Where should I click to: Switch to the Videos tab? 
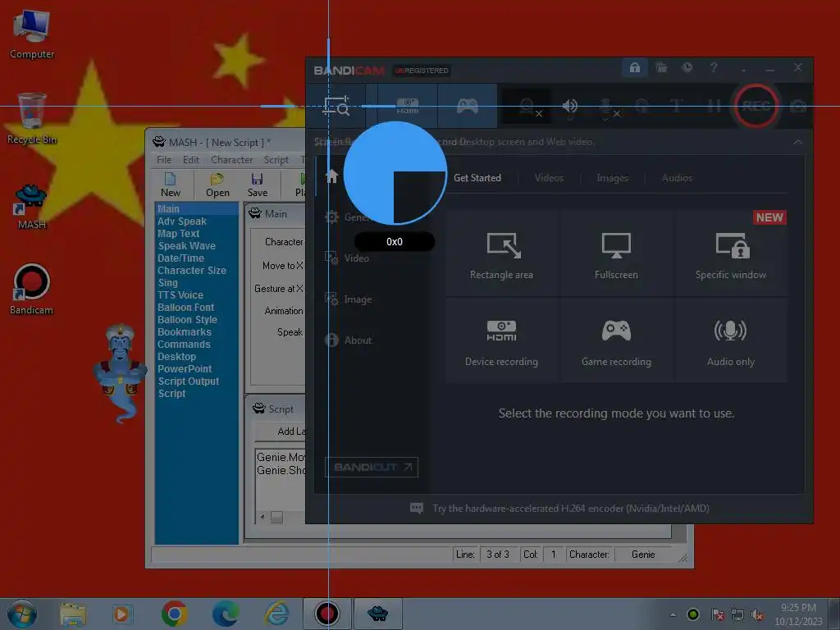pyautogui.click(x=549, y=178)
